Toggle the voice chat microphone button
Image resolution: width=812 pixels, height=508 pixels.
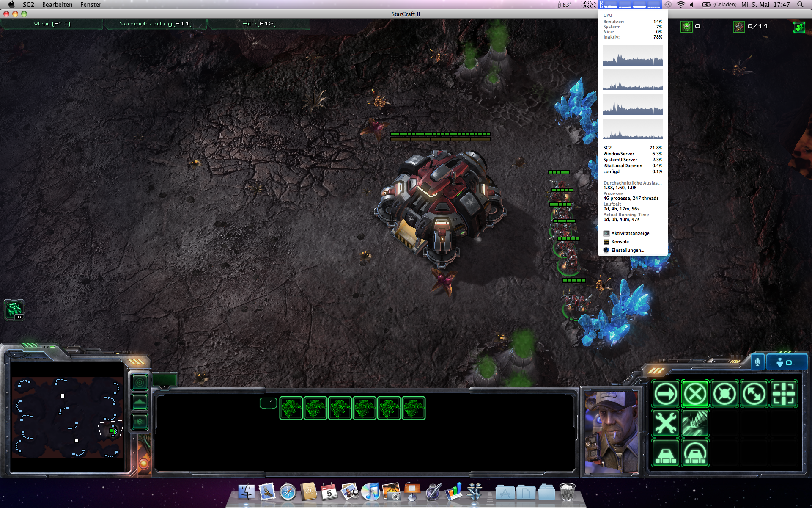coord(757,362)
